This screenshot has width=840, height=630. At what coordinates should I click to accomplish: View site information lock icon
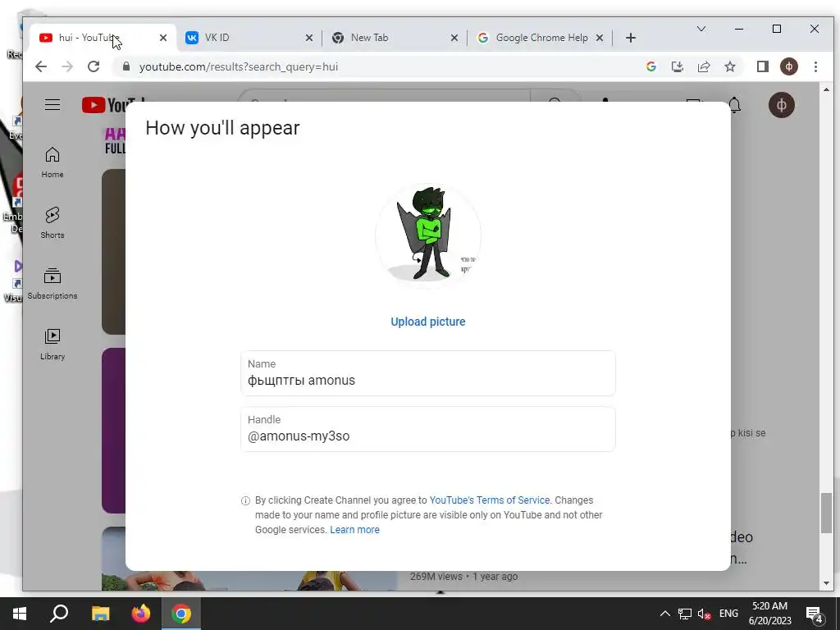click(126, 66)
